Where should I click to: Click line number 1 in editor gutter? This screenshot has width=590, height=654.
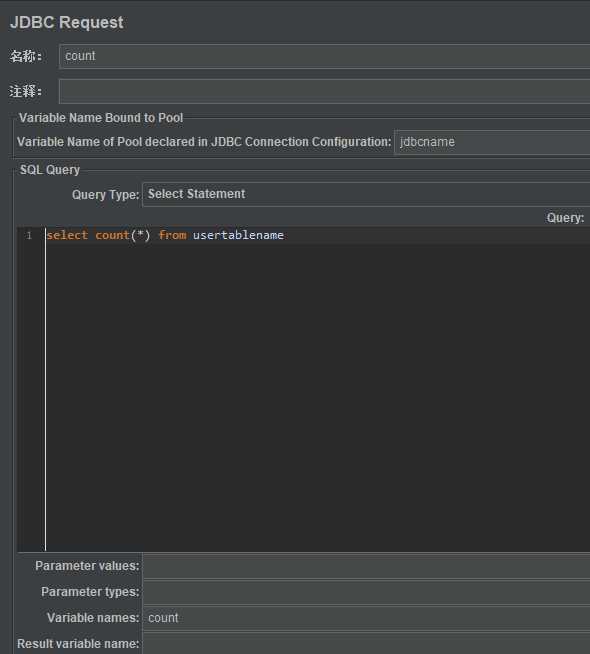click(x=29, y=236)
